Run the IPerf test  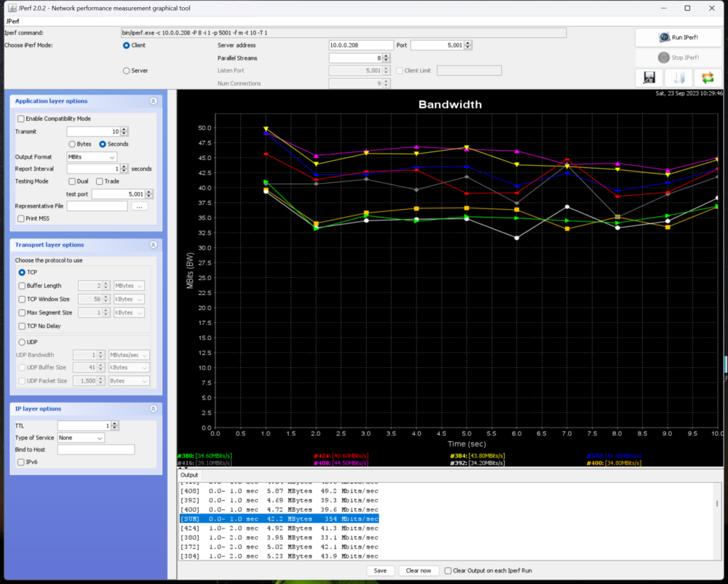click(678, 37)
